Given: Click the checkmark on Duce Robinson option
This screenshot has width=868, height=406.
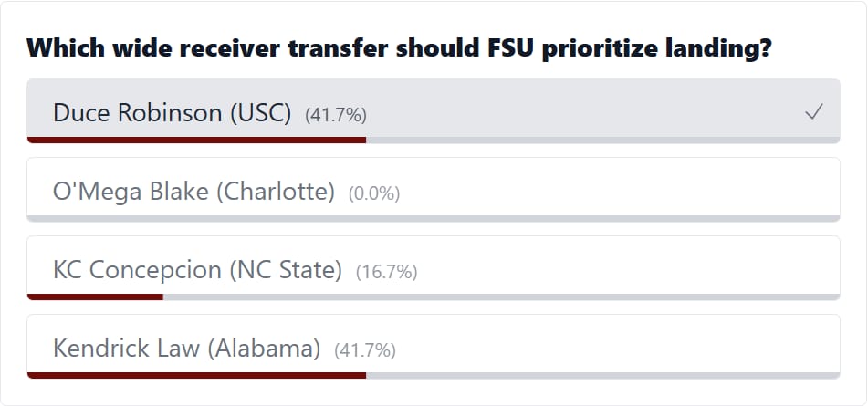Looking at the screenshot, I should pos(814,112).
